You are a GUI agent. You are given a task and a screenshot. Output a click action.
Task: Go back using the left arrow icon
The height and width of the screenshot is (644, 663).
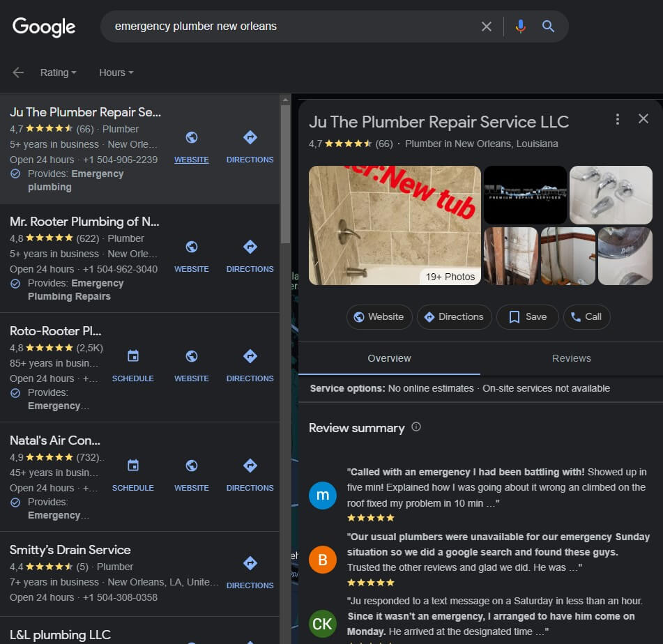(18, 72)
